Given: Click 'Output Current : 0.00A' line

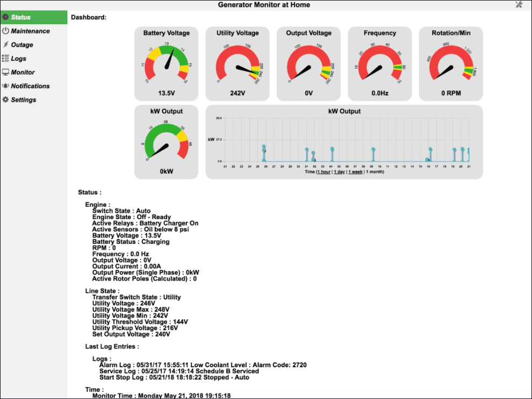Looking at the screenshot, I should (127, 267).
